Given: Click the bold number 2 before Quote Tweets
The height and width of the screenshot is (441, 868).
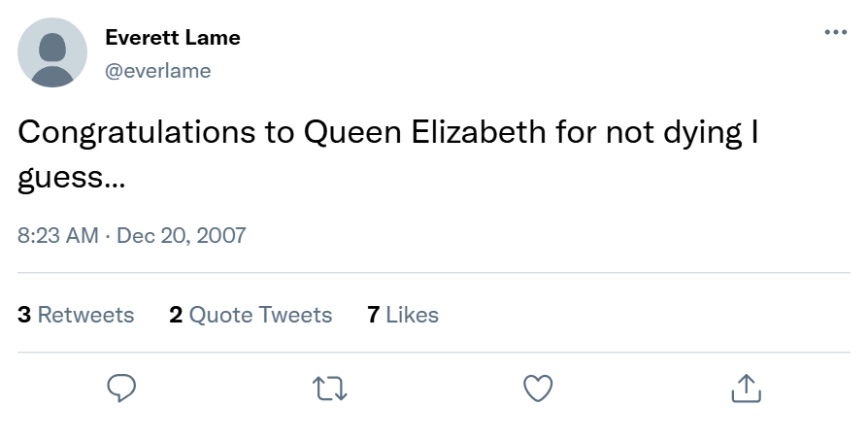Looking at the screenshot, I should click(176, 315).
